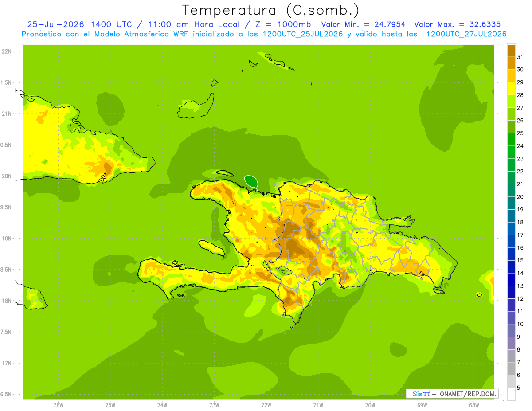
Task: Click the "75W" longitude label
Action: pos(110,405)
